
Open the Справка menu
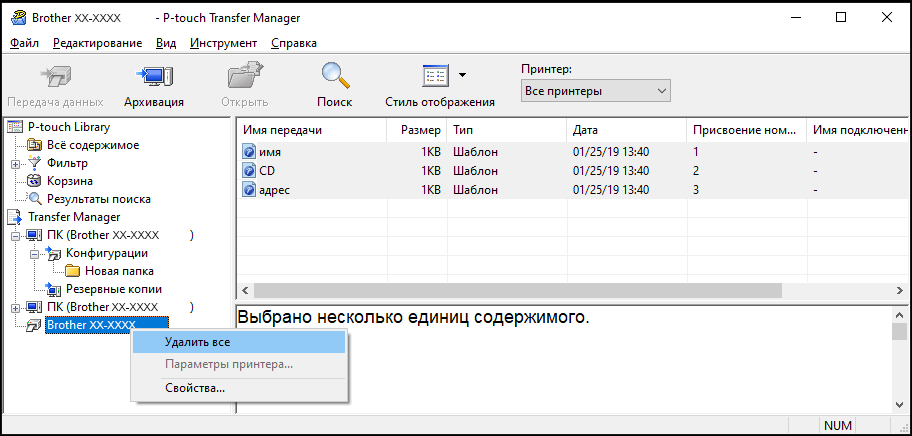click(x=294, y=43)
